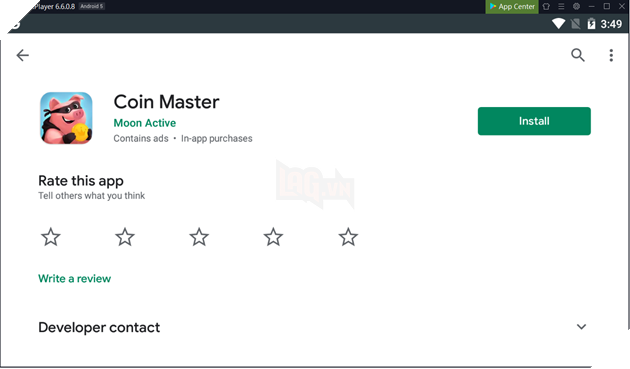Open search with the magnifier icon
Image resolution: width=630 pixels, height=369 pixels.
point(578,55)
